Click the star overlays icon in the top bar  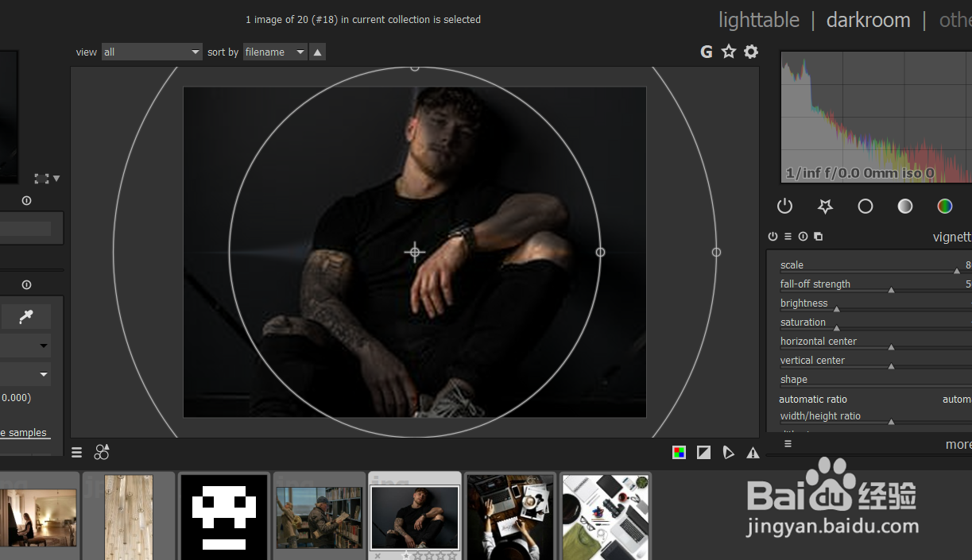pyautogui.click(x=728, y=52)
